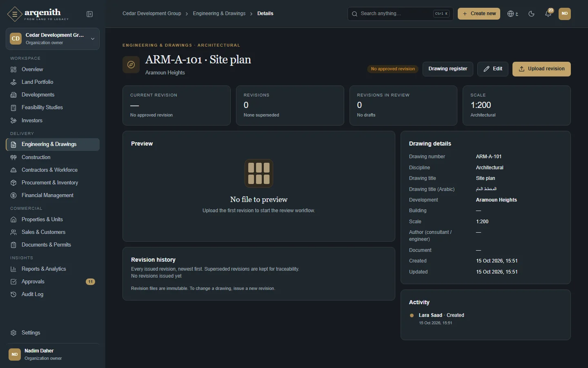Open the Drawing register
The height and width of the screenshot is (368, 588).
coord(448,69)
